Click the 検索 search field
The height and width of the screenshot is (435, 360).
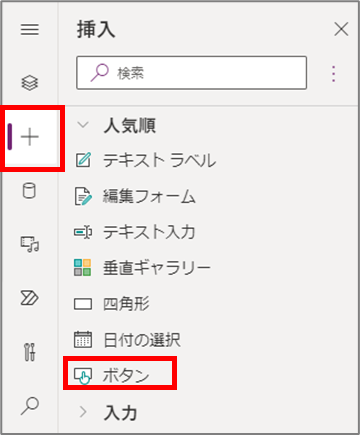[191, 73]
